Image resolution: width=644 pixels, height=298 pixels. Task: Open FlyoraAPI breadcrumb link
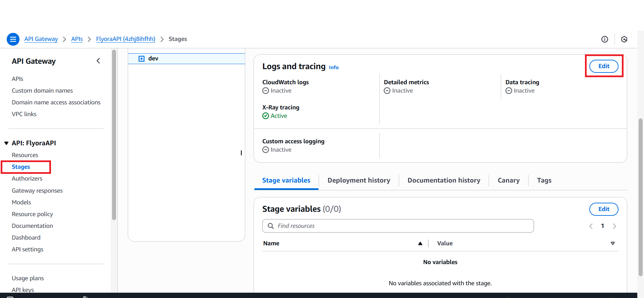click(x=125, y=39)
